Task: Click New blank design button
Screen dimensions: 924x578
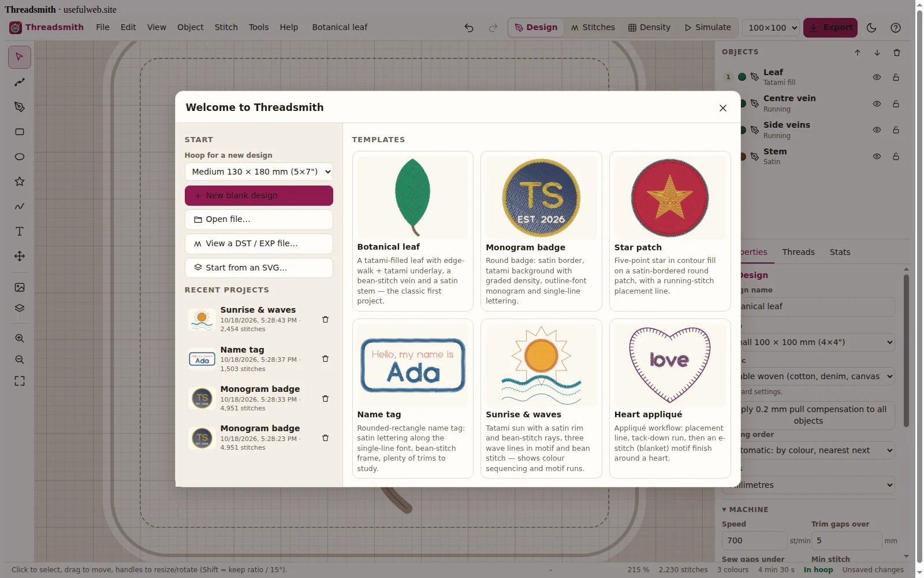Action: pyautogui.click(x=259, y=195)
